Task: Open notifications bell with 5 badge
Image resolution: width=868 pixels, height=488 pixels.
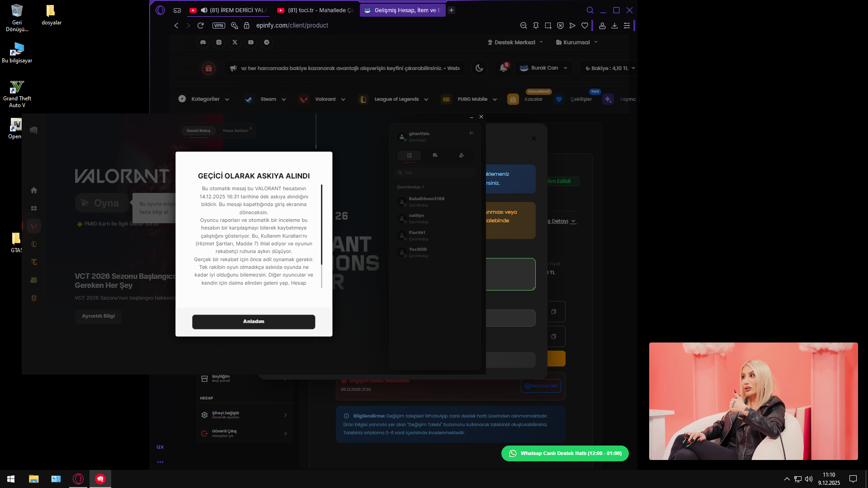Action: click(503, 68)
